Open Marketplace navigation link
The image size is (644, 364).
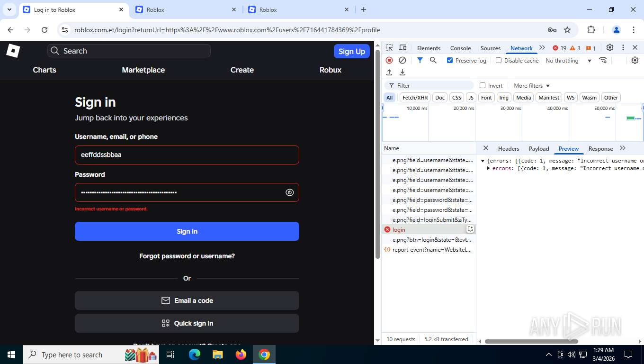(x=143, y=70)
